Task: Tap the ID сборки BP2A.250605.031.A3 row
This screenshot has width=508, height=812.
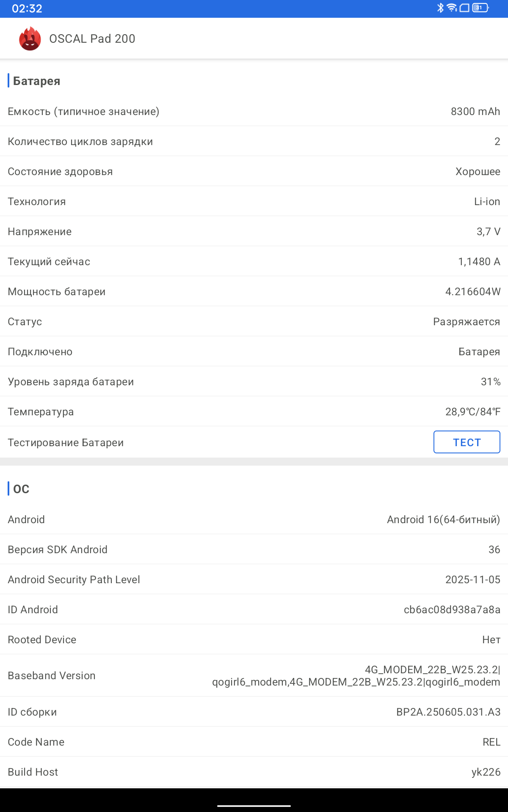Action: coord(254,712)
